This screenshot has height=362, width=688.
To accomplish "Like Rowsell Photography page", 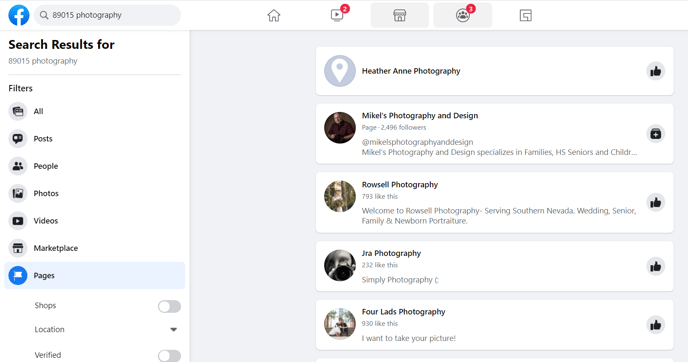I will [x=656, y=202].
